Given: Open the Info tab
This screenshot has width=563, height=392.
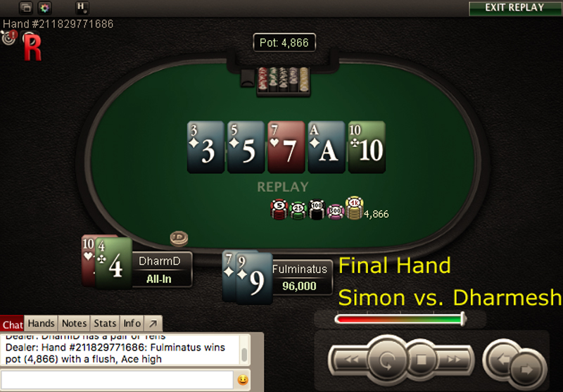Looking at the screenshot, I should pyautogui.click(x=132, y=324).
